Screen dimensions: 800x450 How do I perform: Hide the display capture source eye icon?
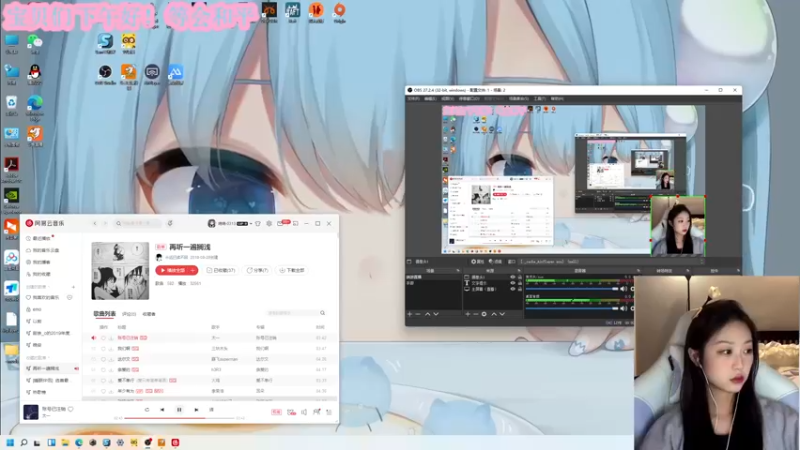click(513, 289)
